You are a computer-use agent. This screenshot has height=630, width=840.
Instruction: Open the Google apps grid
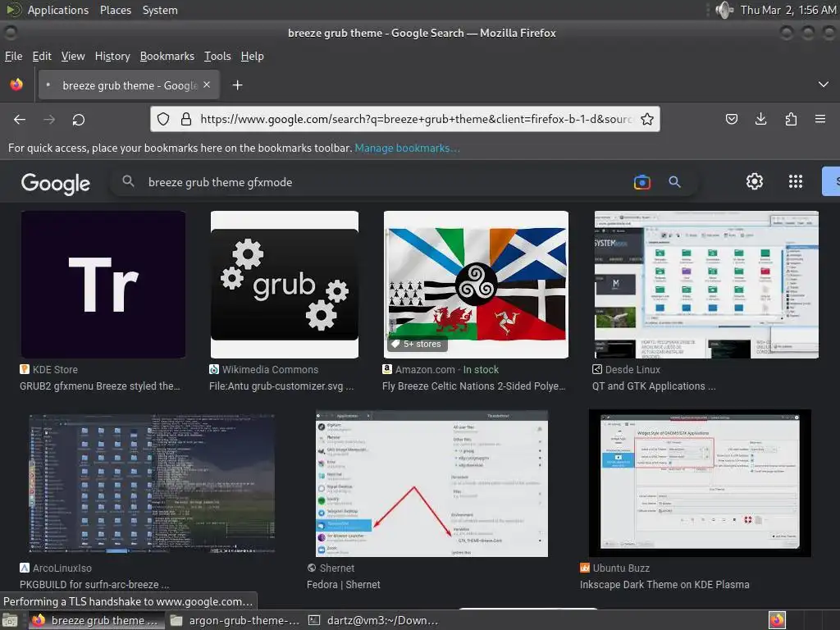pyautogui.click(x=796, y=181)
